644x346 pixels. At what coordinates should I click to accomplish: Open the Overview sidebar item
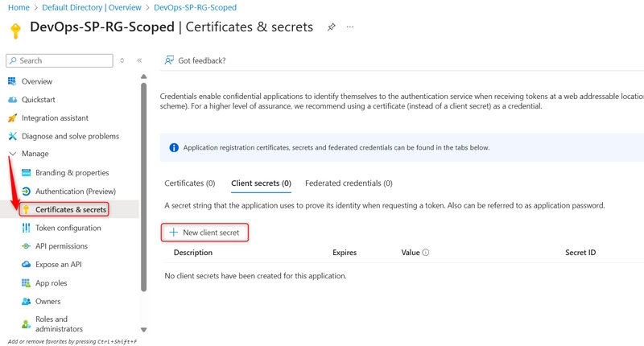37,81
